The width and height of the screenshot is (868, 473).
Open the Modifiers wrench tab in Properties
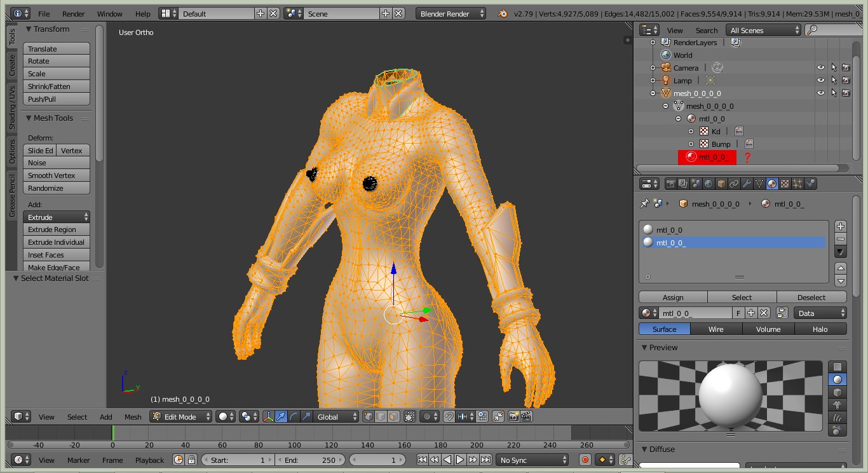(747, 184)
